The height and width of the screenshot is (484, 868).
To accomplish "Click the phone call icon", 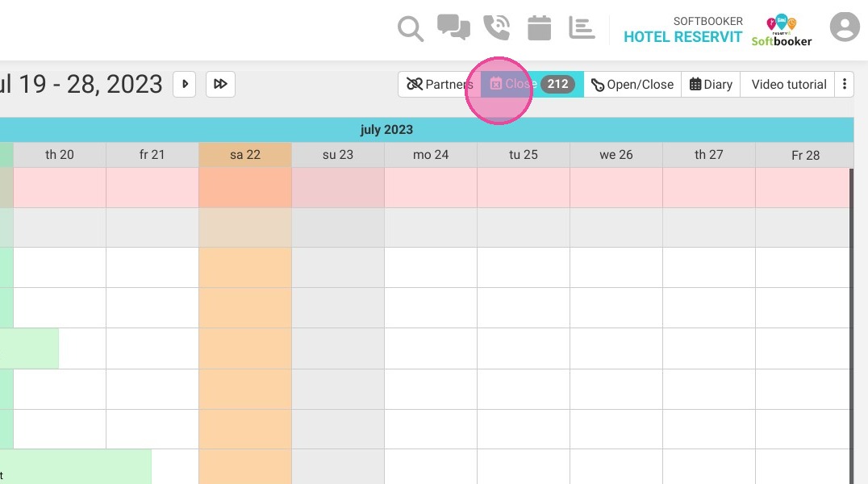I will (x=497, y=27).
